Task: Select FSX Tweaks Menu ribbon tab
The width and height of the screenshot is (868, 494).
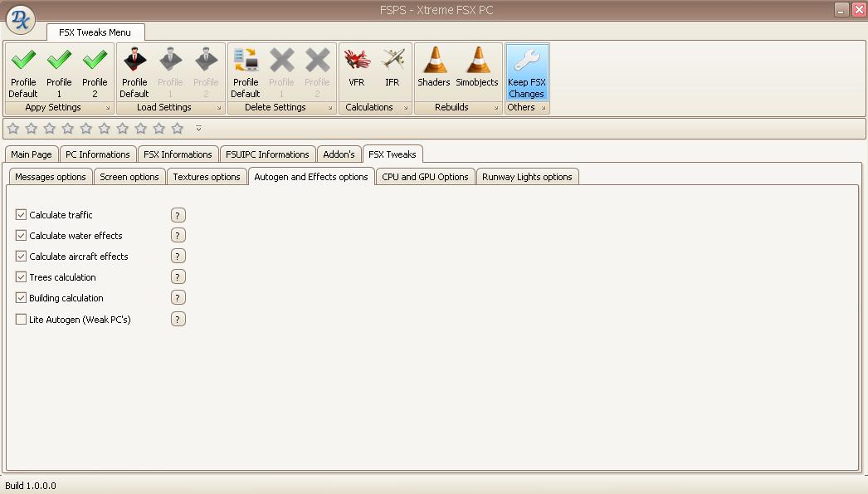Action: pos(95,32)
